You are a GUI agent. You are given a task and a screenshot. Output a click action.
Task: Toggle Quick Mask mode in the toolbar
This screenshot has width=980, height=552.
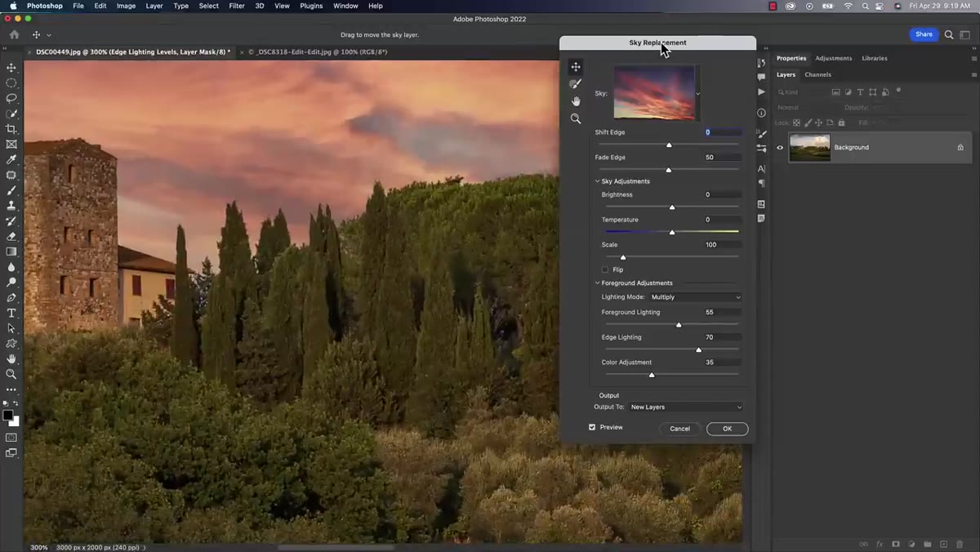[x=11, y=438]
